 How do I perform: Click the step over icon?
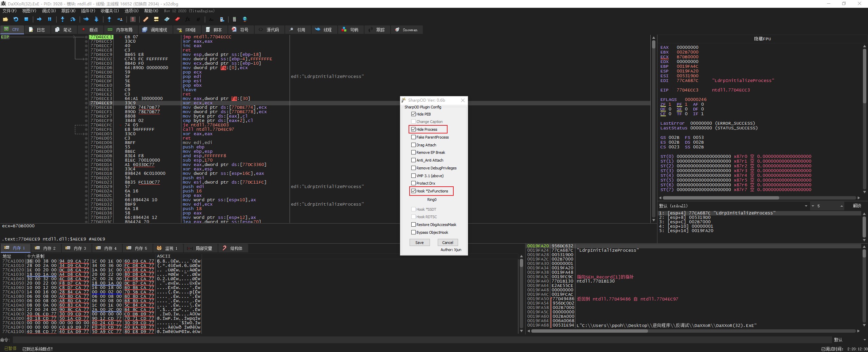pyautogui.click(x=73, y=19)
